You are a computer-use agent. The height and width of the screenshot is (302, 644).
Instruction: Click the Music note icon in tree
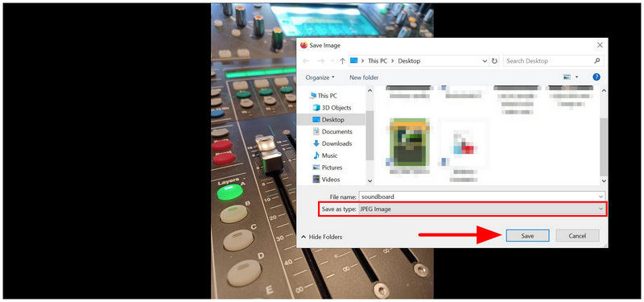click(316, 155)
